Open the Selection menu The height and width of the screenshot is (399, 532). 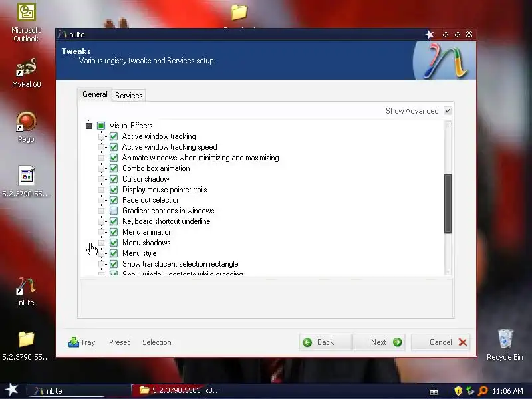(x=157, y=342)
